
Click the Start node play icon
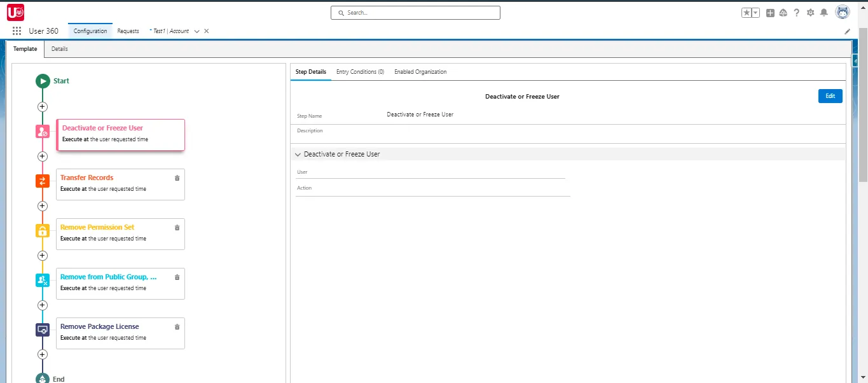coord(43,81)
